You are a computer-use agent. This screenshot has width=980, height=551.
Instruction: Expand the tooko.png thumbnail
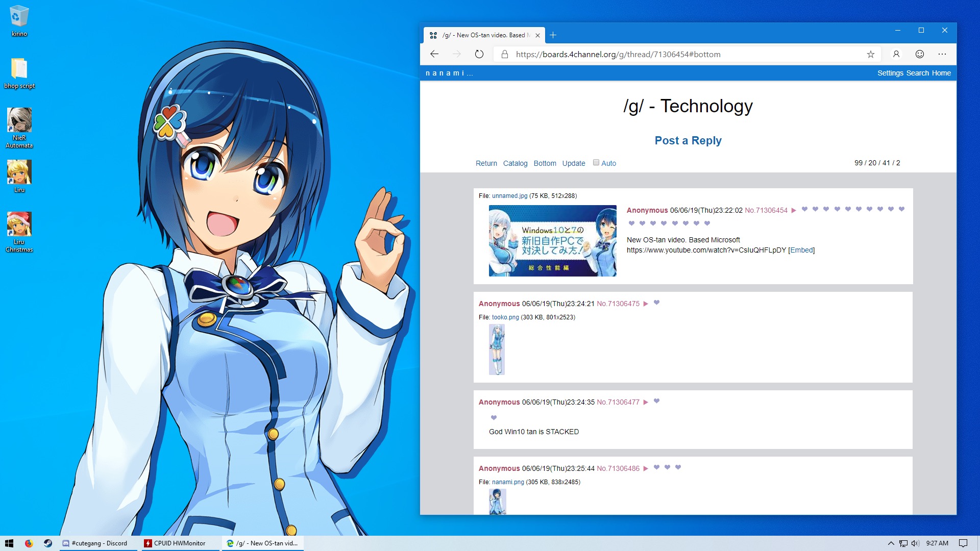pyautogui.click(x=497, y=349)
